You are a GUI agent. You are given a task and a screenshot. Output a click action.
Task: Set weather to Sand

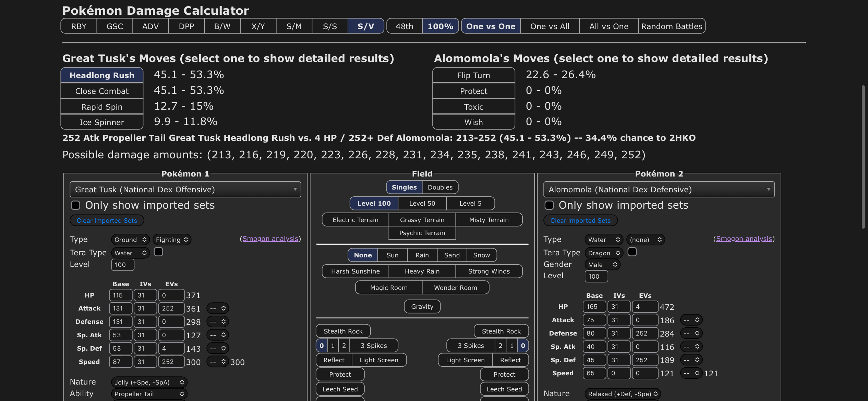[452, 255]
